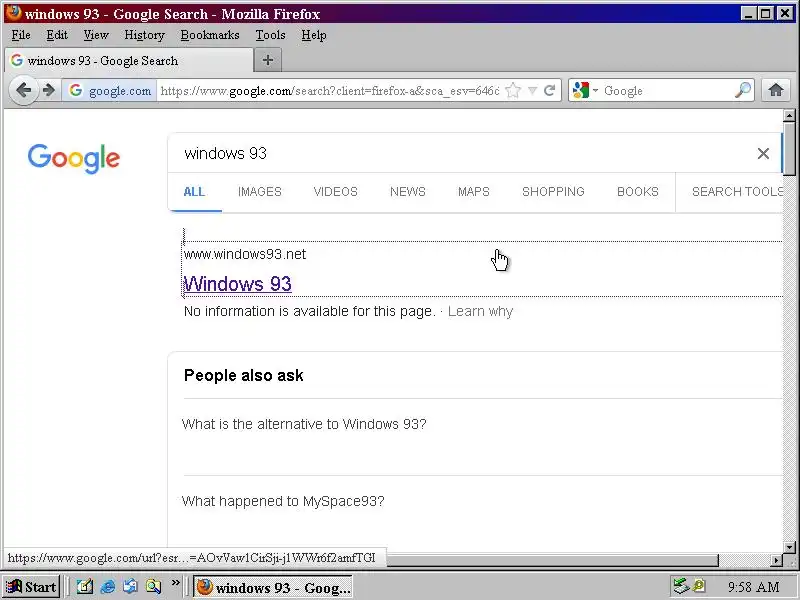Image resolution: width=800 pixels, height=600 pixels.
Task: Switch to the SHOPPING results tab
Action: (553, 192)
